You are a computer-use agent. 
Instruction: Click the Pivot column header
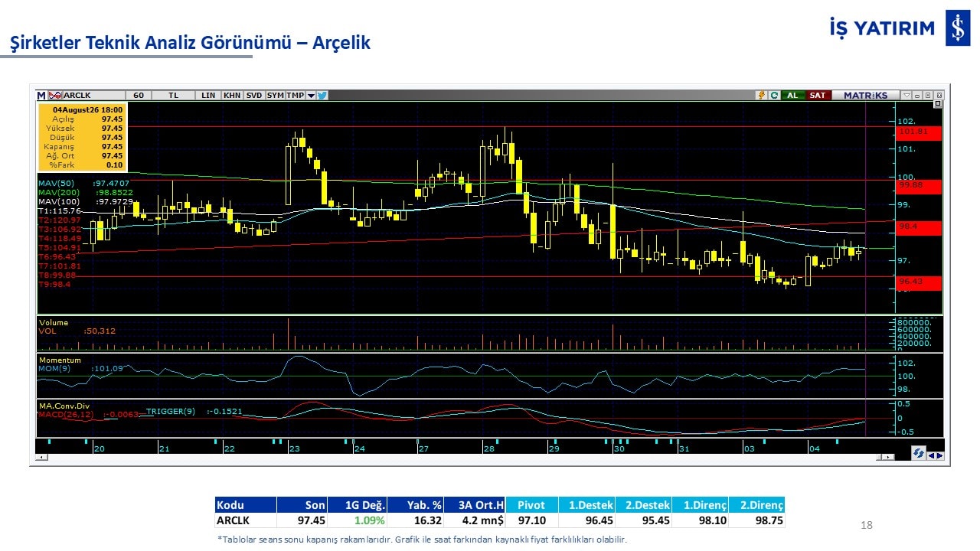(x=531, y=505)
